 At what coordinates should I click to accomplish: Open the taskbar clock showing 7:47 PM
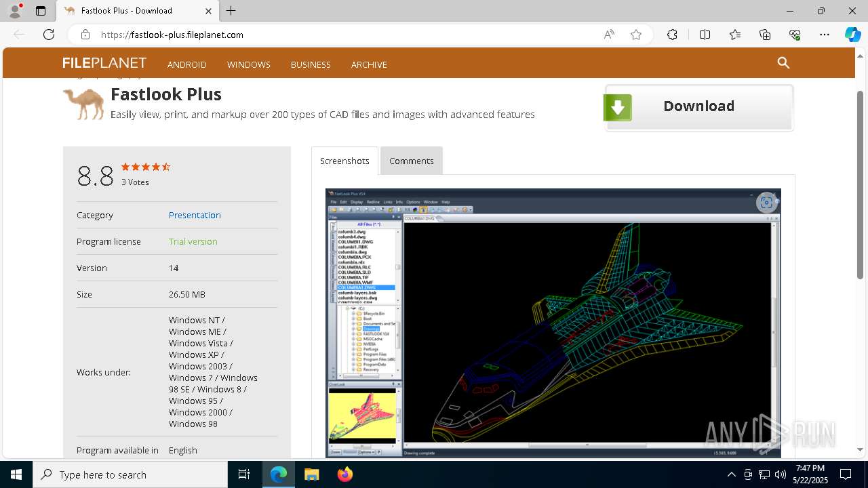[810, 474]
